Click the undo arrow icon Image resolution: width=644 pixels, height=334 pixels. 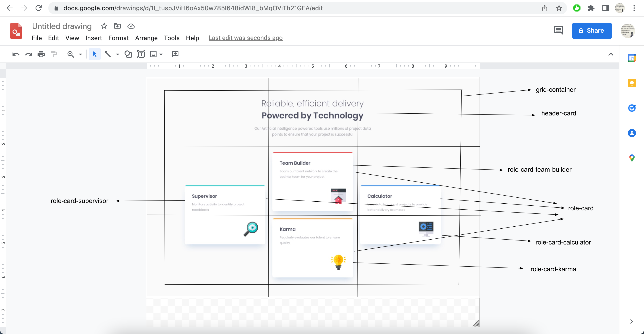tap(15, 54)
